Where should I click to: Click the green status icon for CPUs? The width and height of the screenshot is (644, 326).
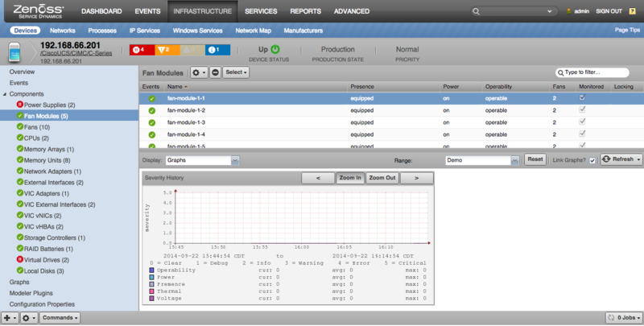(19, 138)
